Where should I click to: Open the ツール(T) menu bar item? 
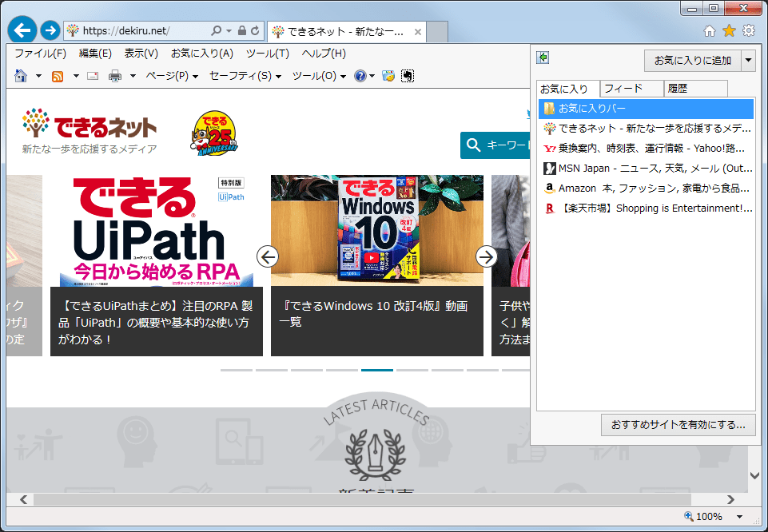click(268, 54)
